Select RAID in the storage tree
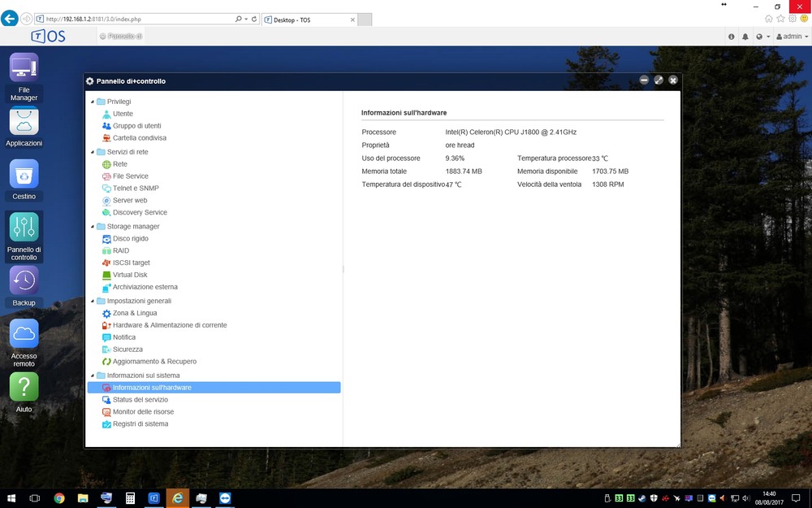The height and width of the screenshot is (508, 812). [121, 251]
